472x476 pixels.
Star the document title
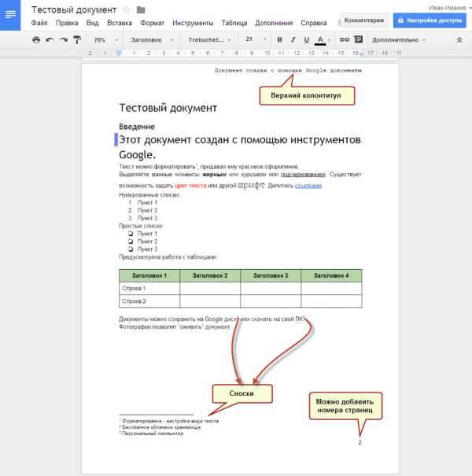coord(127,9)
